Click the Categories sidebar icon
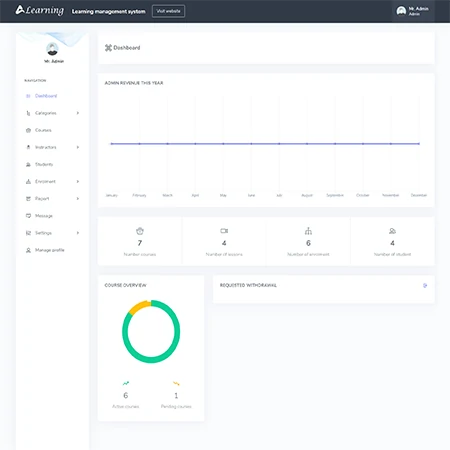 [x=28, y=113]
